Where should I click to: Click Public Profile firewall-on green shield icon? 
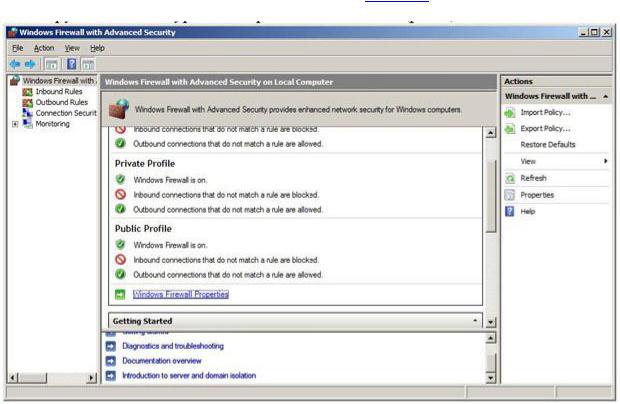click(120, 245)
